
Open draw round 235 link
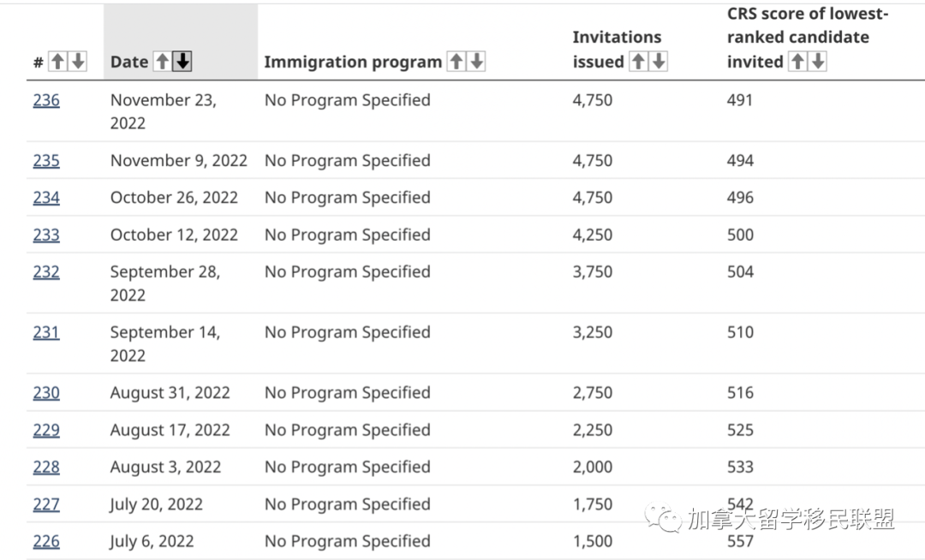coord(46,161)
